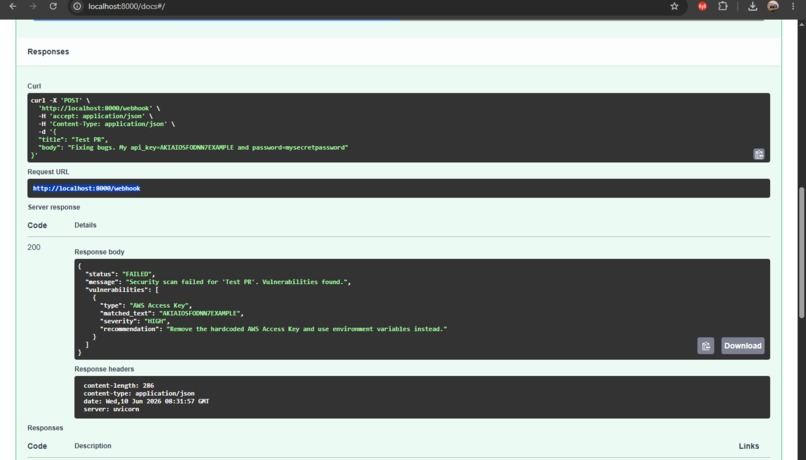Download the response body
This screenshot has width=806, height=460.
tap(743, 346)
